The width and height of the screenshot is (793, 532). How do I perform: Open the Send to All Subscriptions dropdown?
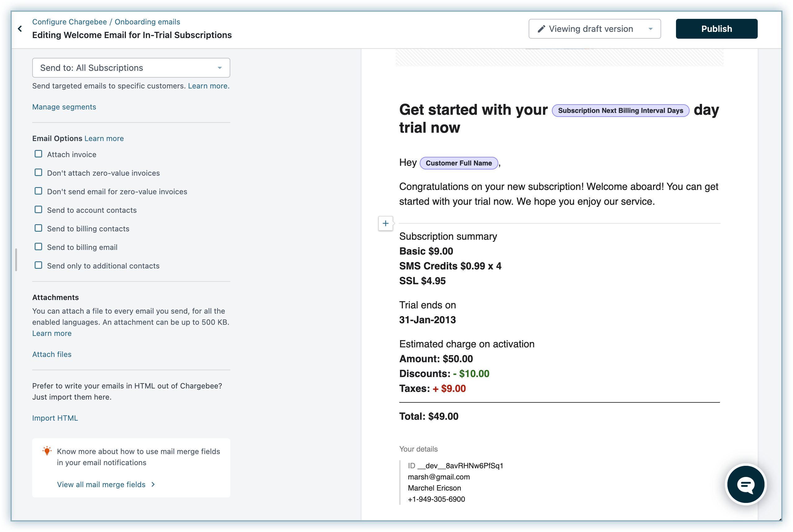click(131, 68)
